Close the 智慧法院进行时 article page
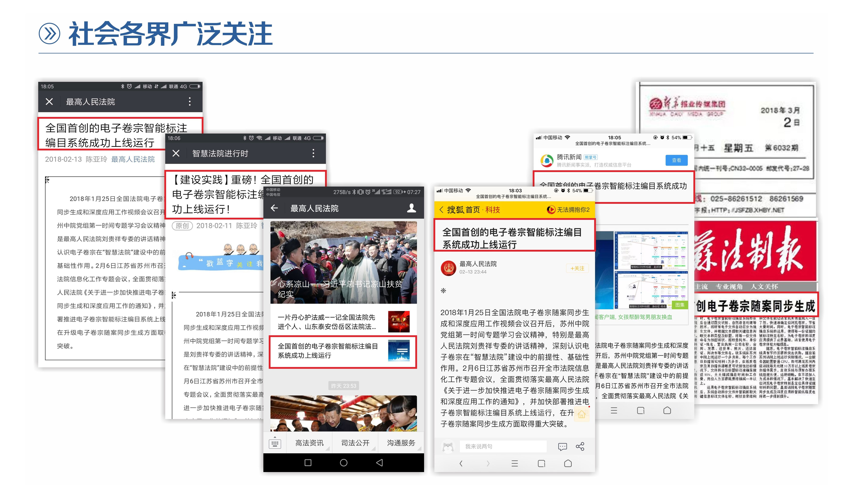 tap(176, 153)
